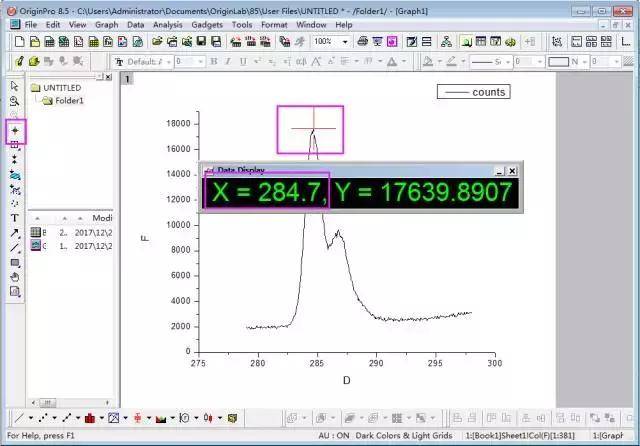Expand the font size dropdown
This screenshot has width=640, height=446.
200,62
